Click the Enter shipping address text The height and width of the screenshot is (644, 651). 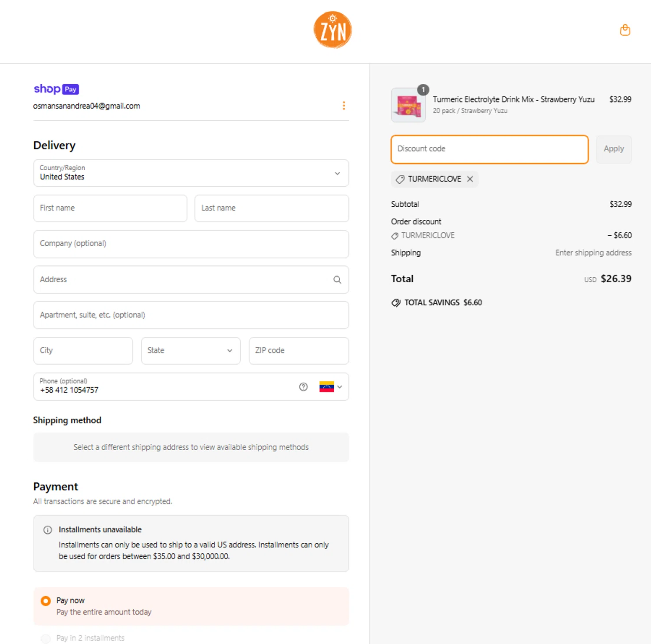click(x=593, y=253)
